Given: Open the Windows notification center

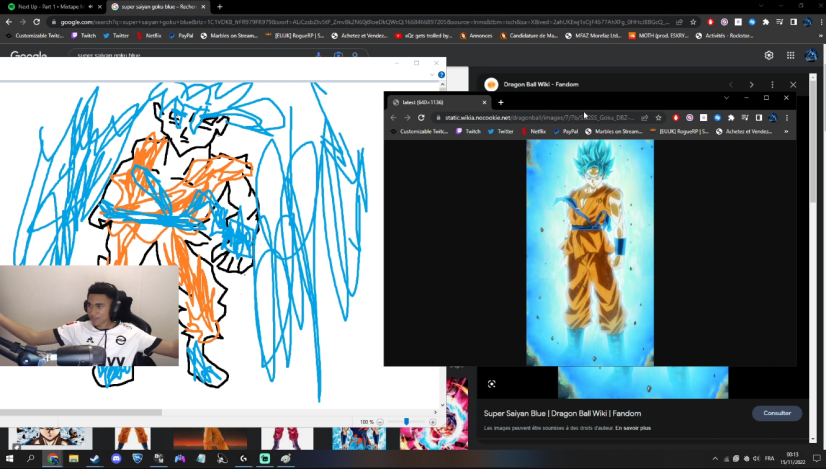Looking at the screenshot, I should (x=817, y=458).
